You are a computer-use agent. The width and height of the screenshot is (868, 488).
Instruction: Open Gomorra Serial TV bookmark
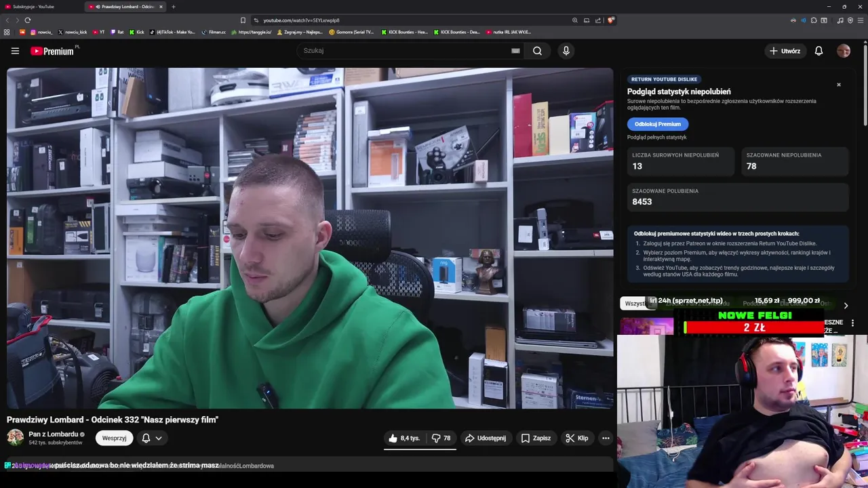pos(352,32)
